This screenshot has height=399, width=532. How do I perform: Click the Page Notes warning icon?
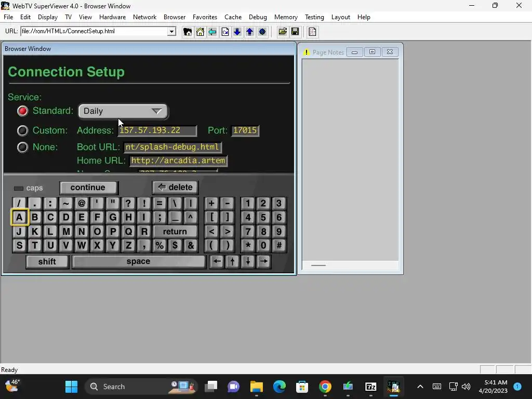(307, 52)
